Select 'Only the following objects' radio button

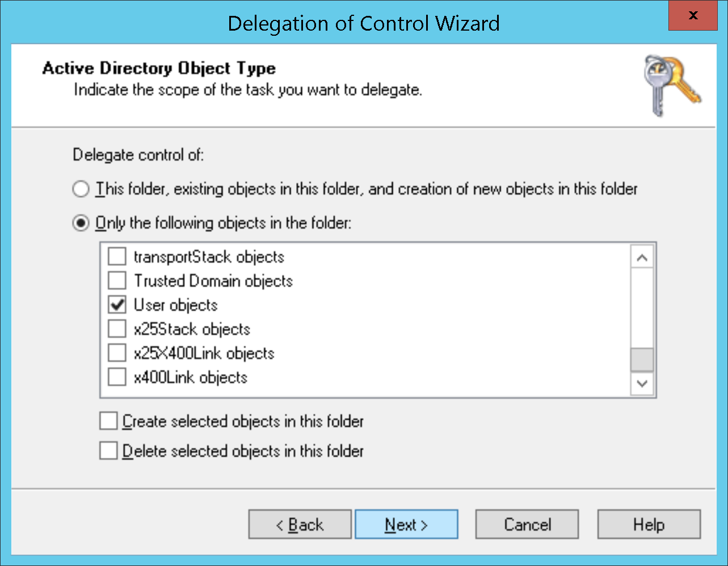[81, 223]
